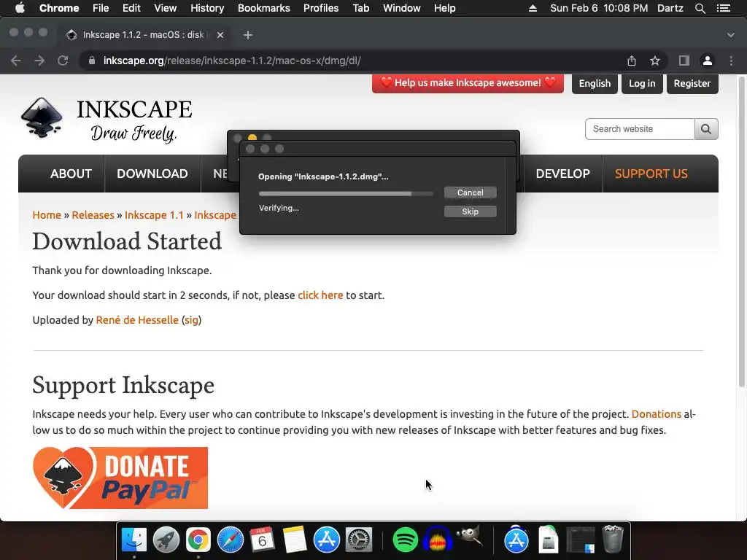Open the sig signature link

pos(191,320)
